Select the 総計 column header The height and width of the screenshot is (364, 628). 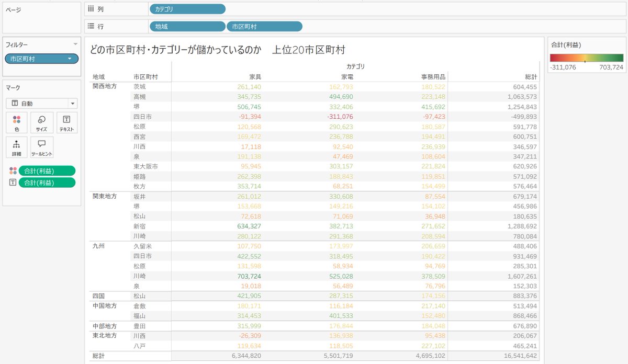tap(531, 76)
